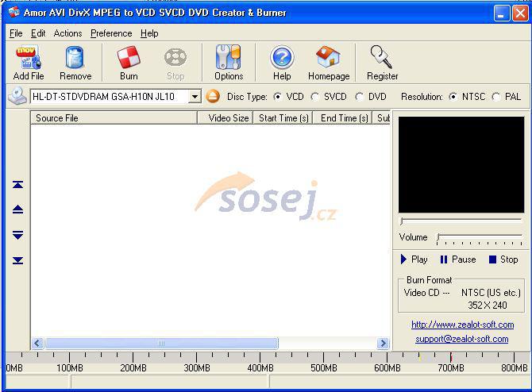
Task: Select VCD disc type
Action: [x=278, y=97]
